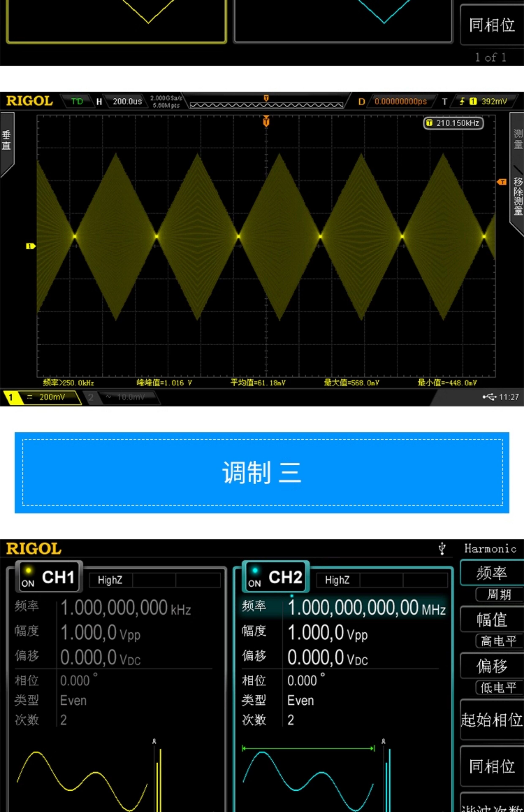This screenshot has width=524, height=812.
Task: Click the CH2 harmonic type Even value
Action: pos(300,701)
